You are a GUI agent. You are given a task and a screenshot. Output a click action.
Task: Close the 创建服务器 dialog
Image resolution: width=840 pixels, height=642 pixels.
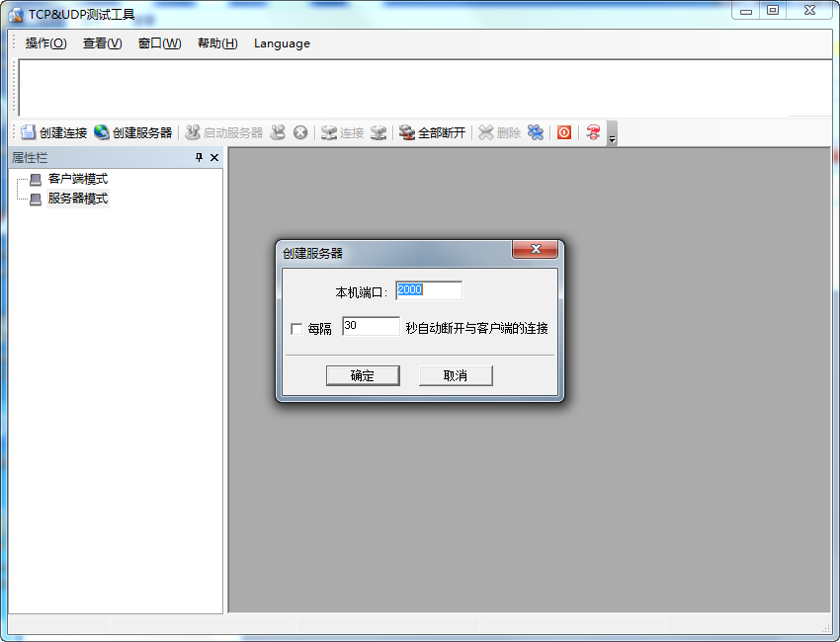tap(536, 249)
